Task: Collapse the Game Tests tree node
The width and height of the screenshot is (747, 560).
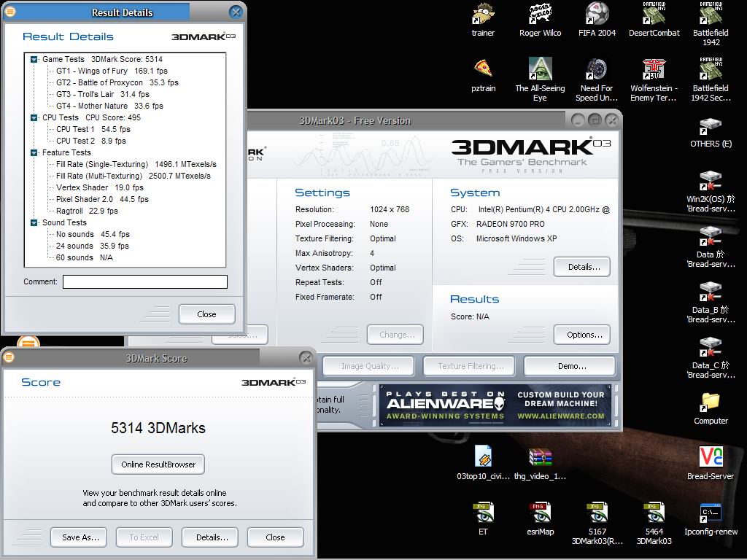Action: point(34,60)
